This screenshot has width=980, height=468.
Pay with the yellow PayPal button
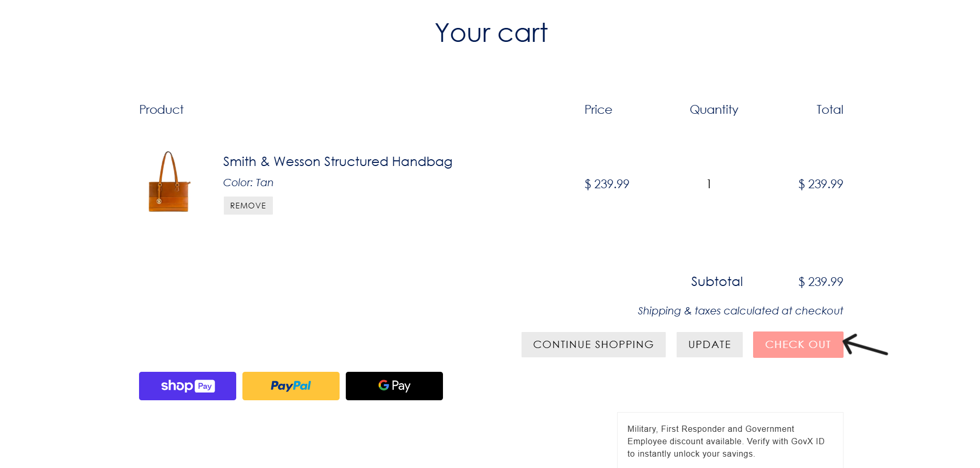(x=290, y=386)
